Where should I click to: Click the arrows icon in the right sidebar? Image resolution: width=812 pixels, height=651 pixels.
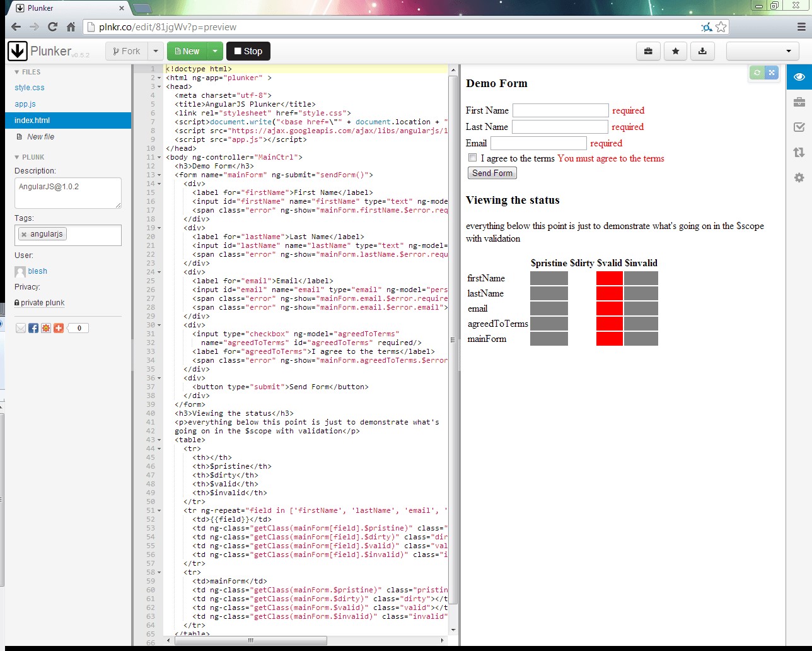pyautogui.click(x=799, y=152)
